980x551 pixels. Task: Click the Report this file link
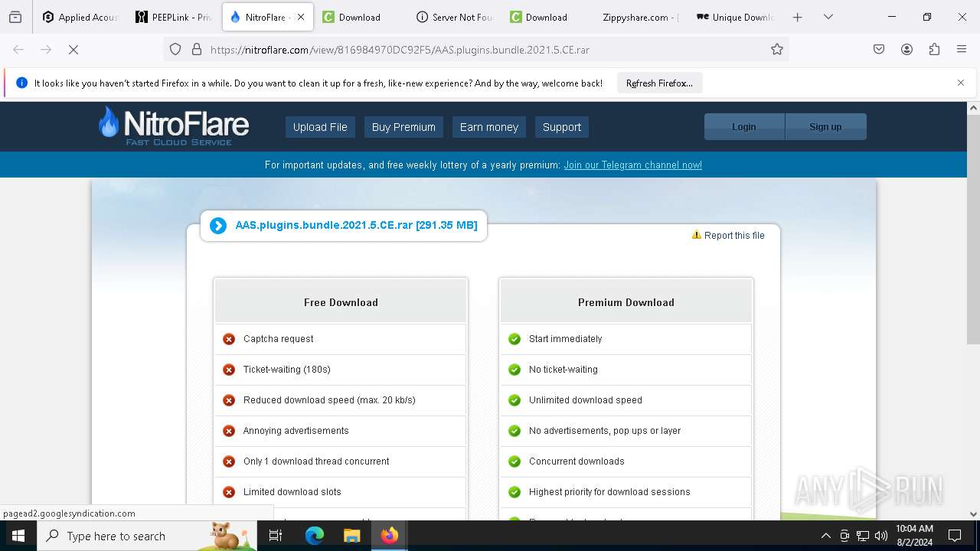(x=728, y=235)
